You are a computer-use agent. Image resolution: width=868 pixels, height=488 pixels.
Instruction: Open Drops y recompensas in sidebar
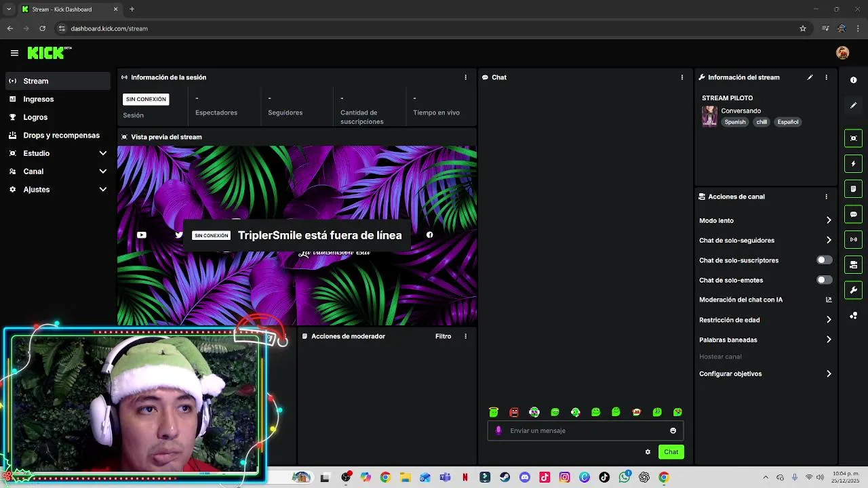58,135
